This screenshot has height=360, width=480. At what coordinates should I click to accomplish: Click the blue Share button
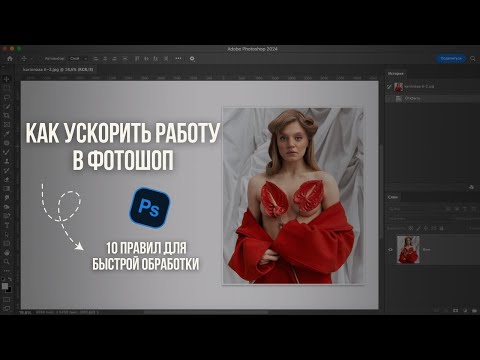pyautogui.click(x=451, y=59)
